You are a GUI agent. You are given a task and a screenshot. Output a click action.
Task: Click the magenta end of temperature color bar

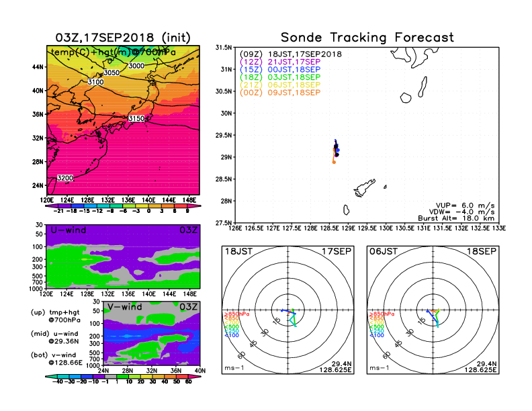[x=194, y=206]
